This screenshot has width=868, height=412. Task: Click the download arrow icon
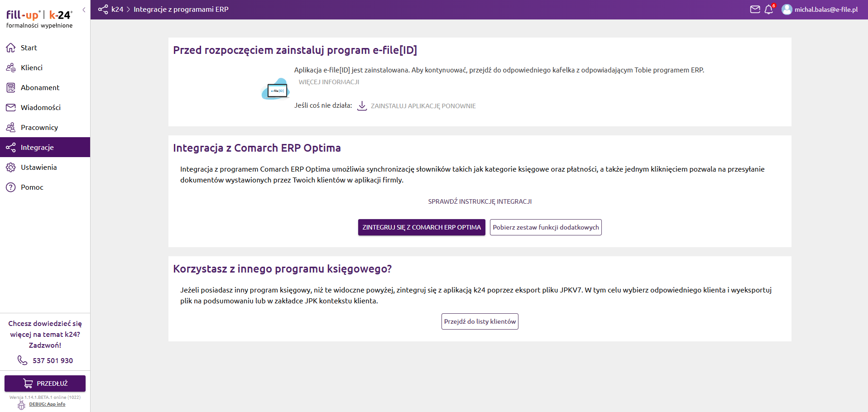(x=362, y=105)
